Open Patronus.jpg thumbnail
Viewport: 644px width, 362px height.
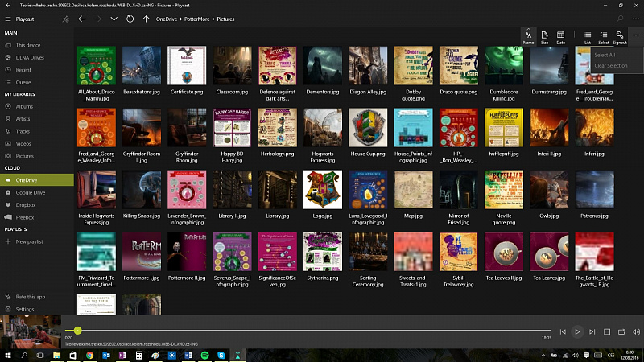[x=594, y=190]
